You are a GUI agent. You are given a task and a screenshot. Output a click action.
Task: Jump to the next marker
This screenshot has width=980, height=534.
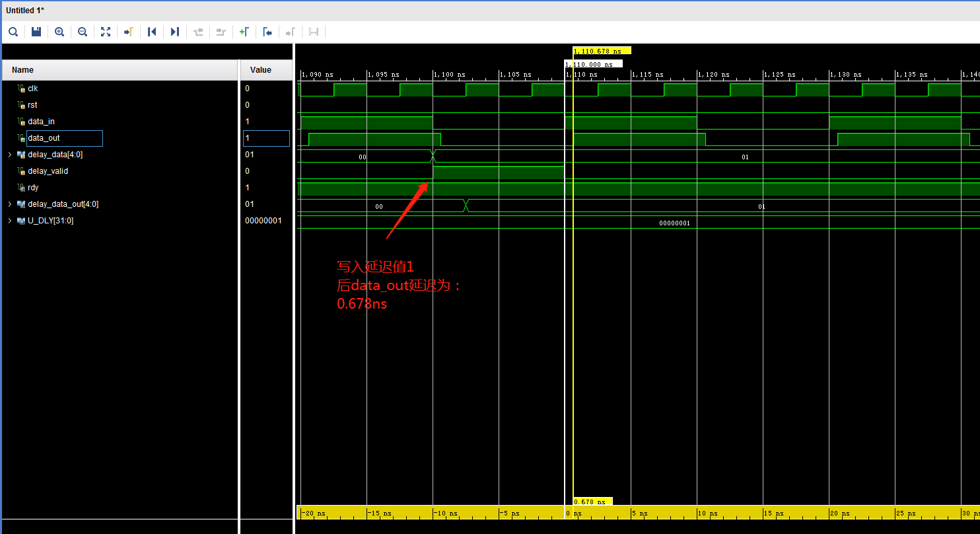(290, 32)
